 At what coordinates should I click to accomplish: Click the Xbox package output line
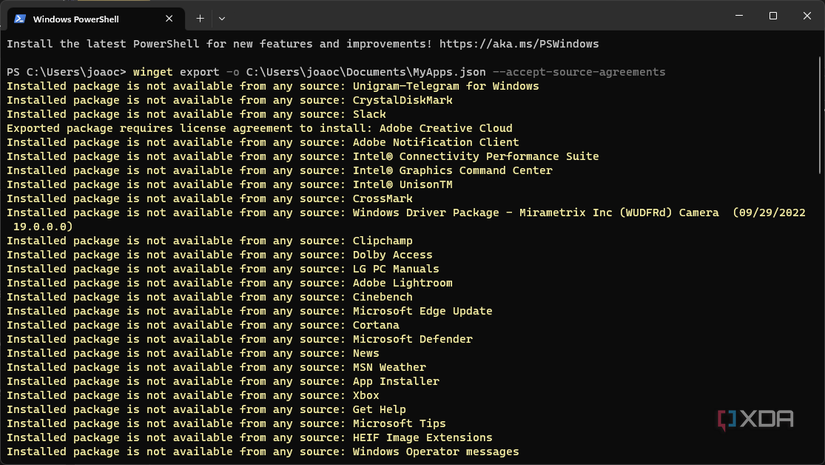193,395
